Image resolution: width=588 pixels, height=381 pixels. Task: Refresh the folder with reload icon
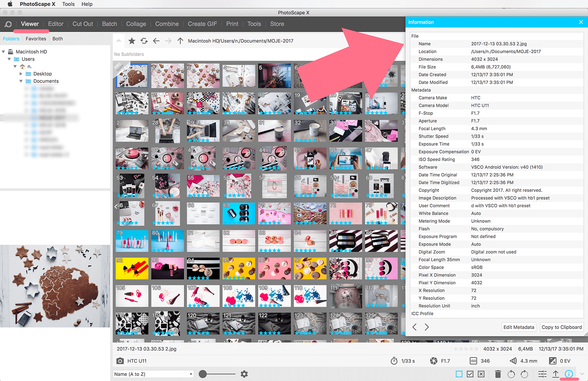pos(144,41)
